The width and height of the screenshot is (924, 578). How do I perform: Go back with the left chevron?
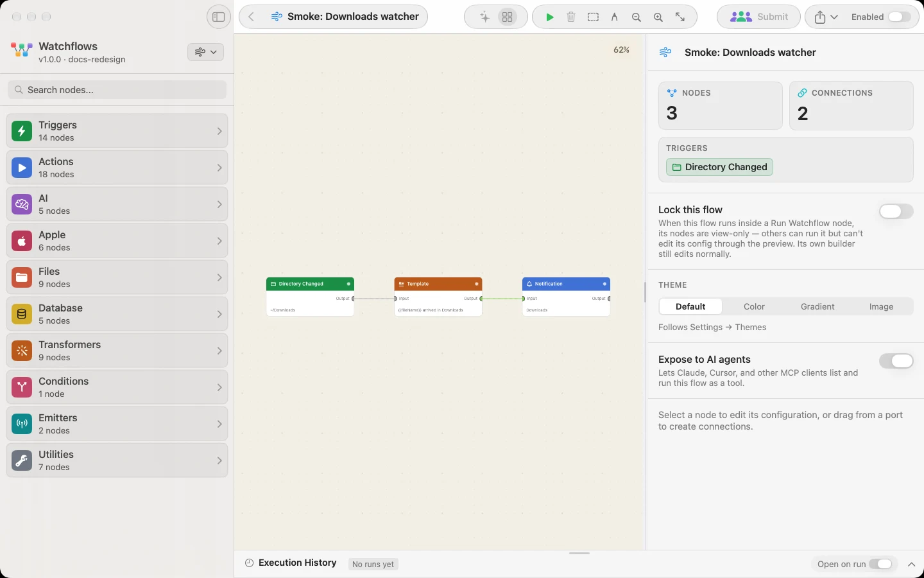252,17
